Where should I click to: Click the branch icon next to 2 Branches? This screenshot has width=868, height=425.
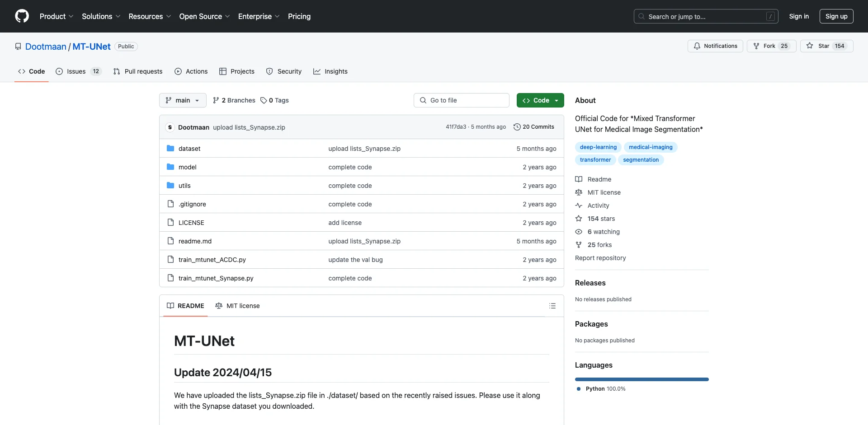[216, 100]
